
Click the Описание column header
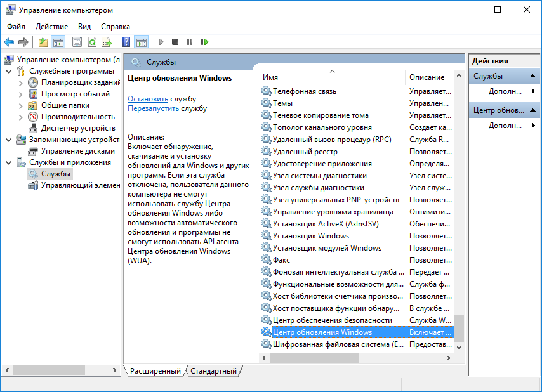pyautogui.click(x=430, y=77)
